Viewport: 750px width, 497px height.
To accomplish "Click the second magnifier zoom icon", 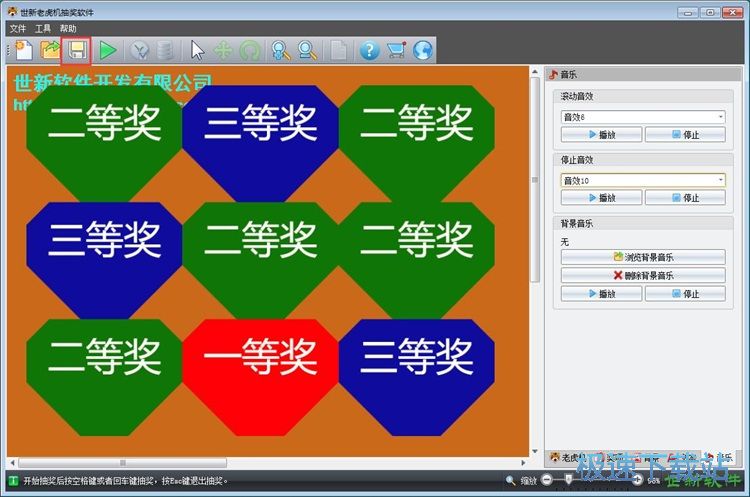I will point(307,50).
